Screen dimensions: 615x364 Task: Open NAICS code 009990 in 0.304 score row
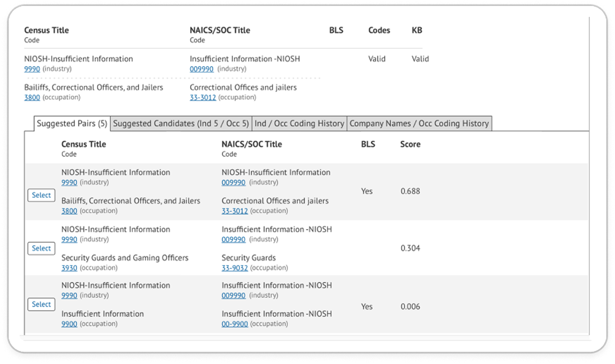click(233, 239)
